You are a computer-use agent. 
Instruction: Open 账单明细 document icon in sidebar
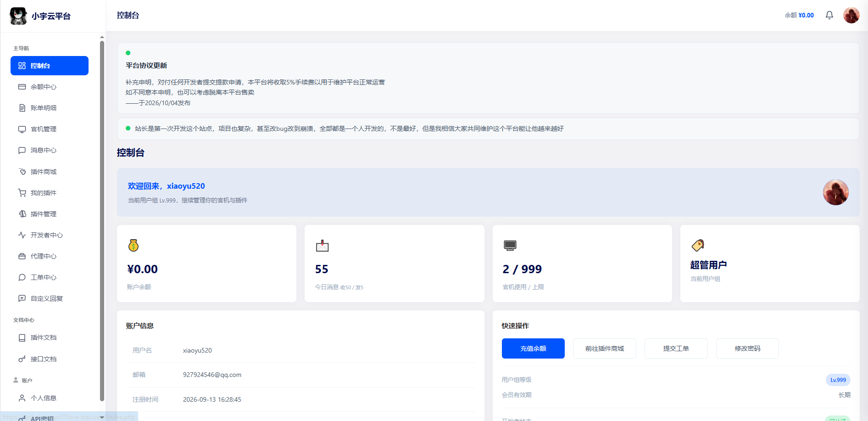[22, 108]
